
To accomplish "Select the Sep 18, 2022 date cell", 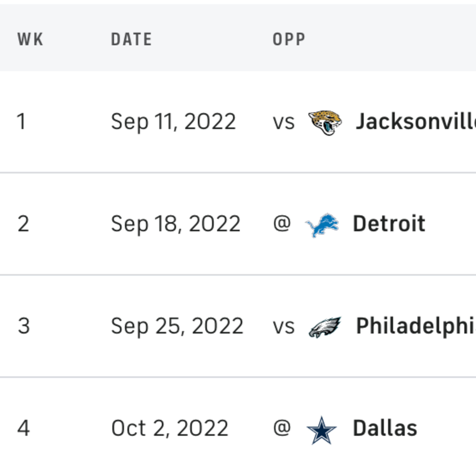I will pyautogui.click(x=175, y=224).
